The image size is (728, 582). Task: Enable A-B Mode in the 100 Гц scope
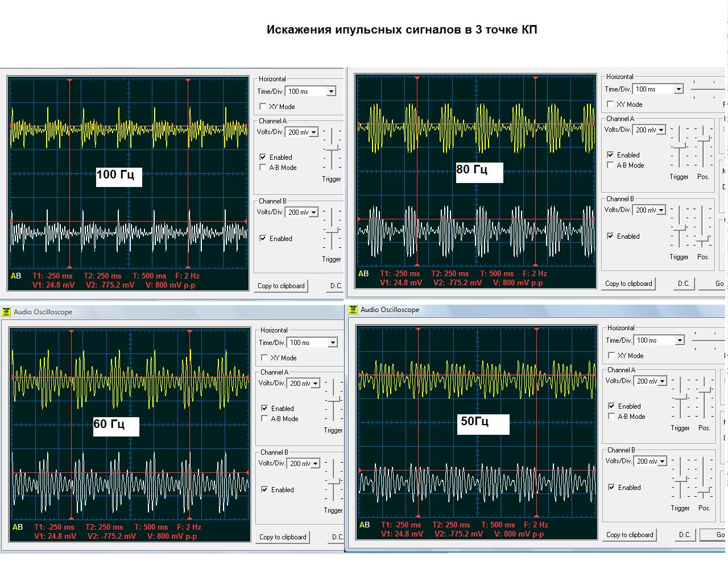(x=263, y=167)
